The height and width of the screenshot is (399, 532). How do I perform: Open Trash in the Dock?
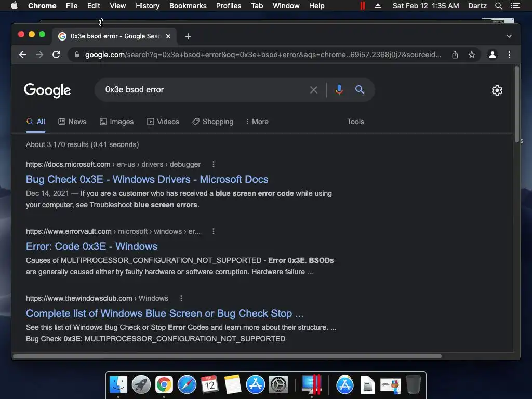[x=413, y=385]
